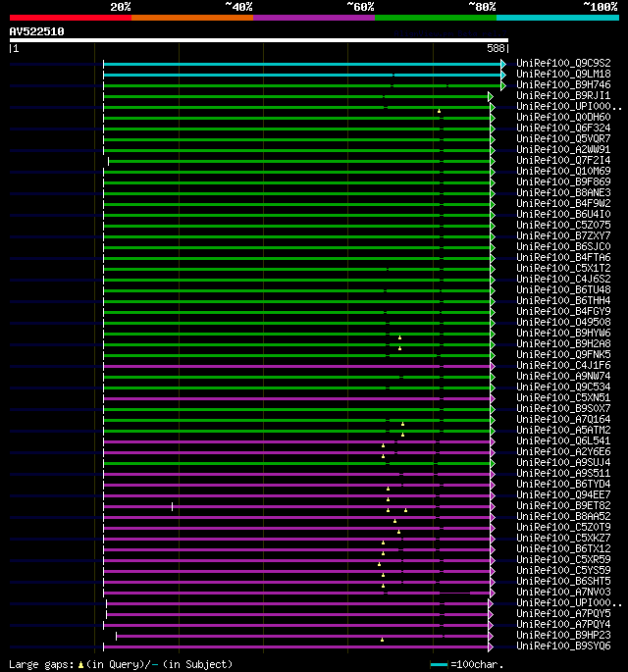Select the UniRef100_C5X1T2 label
Screen dimensions: 628x672
click(563, 268)
